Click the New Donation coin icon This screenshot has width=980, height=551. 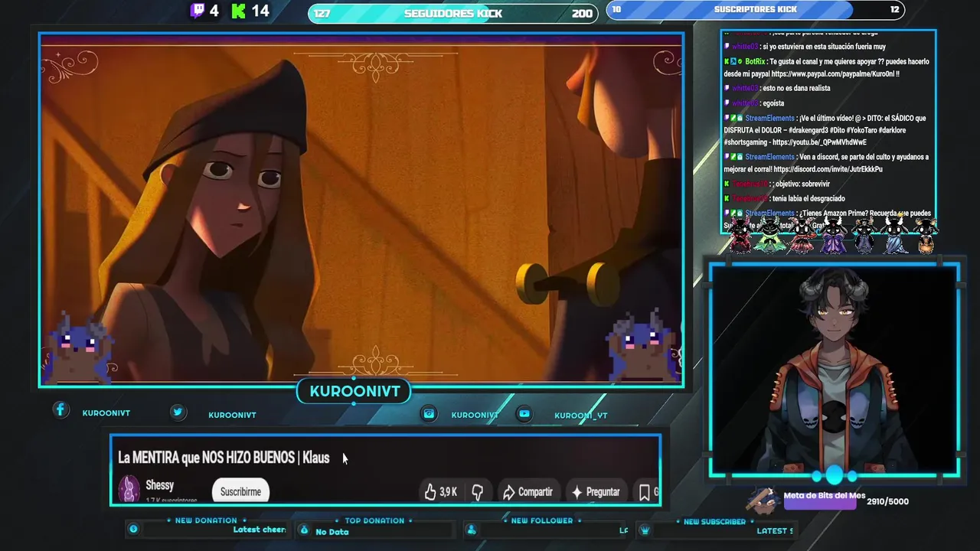[x=133, y=529]
